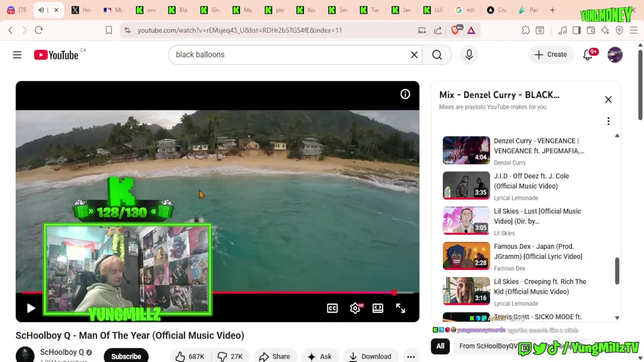644x362 pixels.
Task: Open the Brave Rewards triangle icon
Action: click(471, 30)
